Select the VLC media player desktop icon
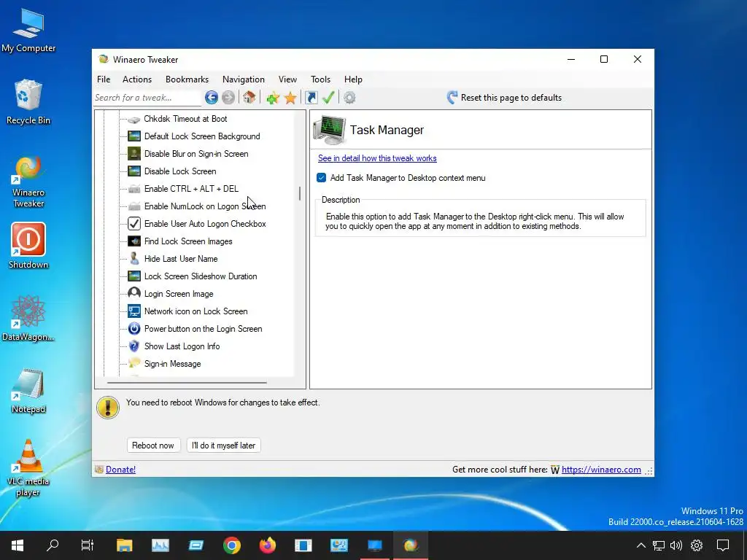Viewport: 747px width, 560px height. (28, 467)
